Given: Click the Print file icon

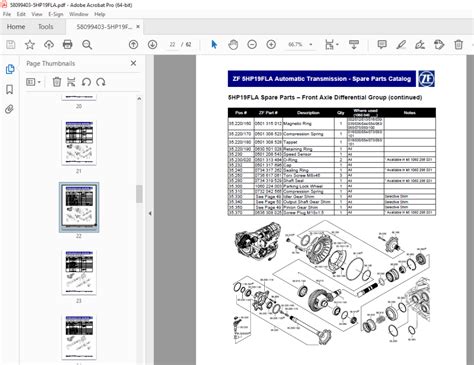Looking at the screenshot, I should (x=68, y=44).
